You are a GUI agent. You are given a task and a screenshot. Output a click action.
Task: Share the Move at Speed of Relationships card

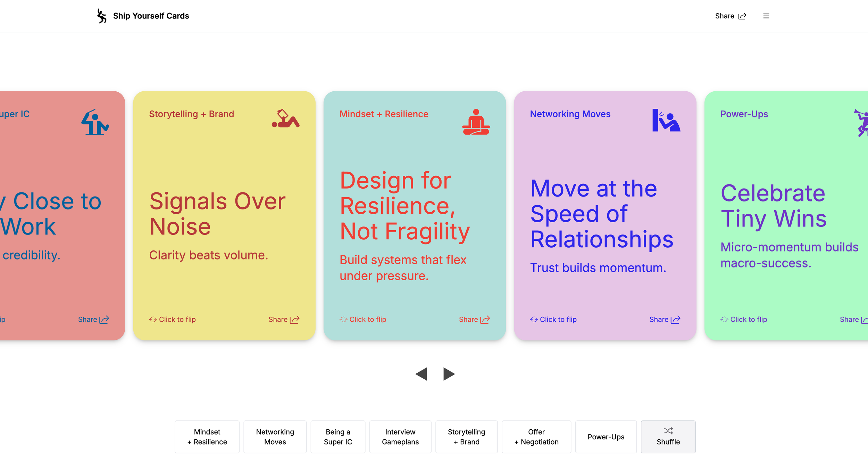click(665, 320)
